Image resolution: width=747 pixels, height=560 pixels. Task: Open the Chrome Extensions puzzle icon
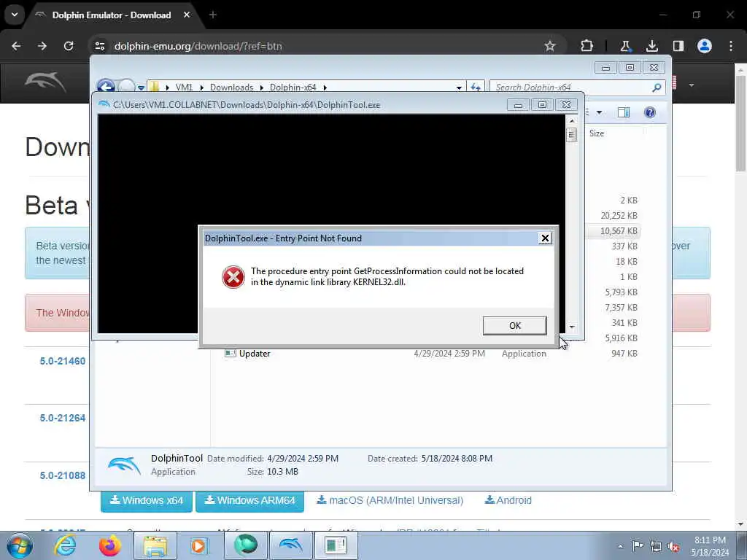click(x=587, y=46)
